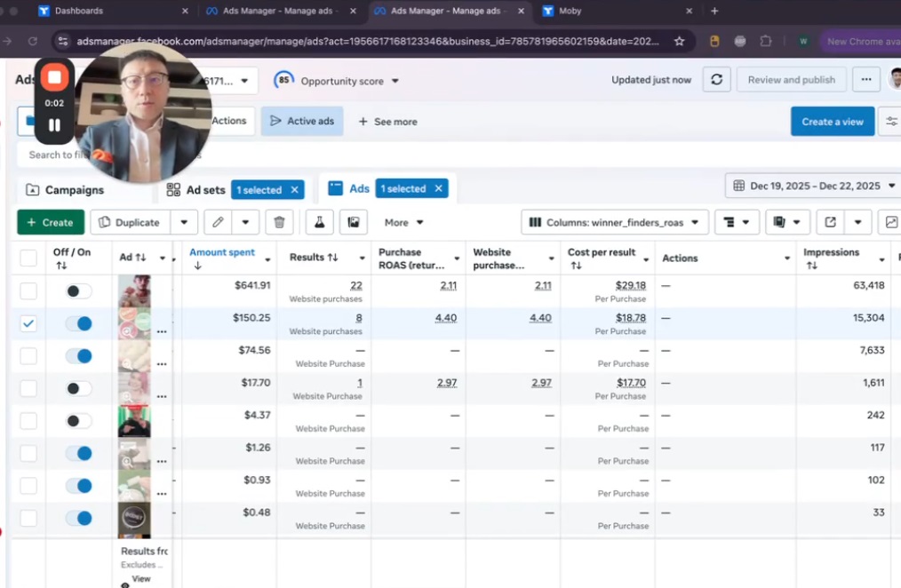901x588 pixels.
Task: Check the box for the $74.56 ad
Action: pyautogui.click(x=28, y=356)
